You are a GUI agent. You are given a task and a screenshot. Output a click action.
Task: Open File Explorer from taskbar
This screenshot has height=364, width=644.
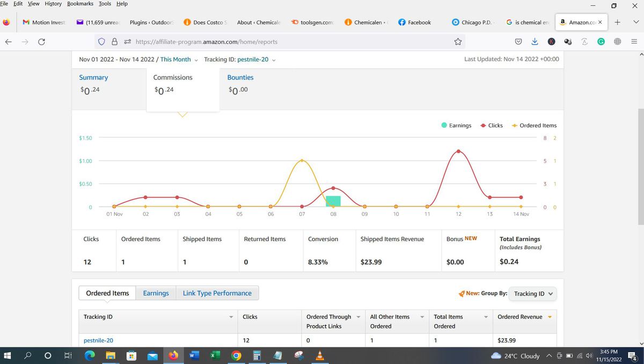tap(111, 355)
